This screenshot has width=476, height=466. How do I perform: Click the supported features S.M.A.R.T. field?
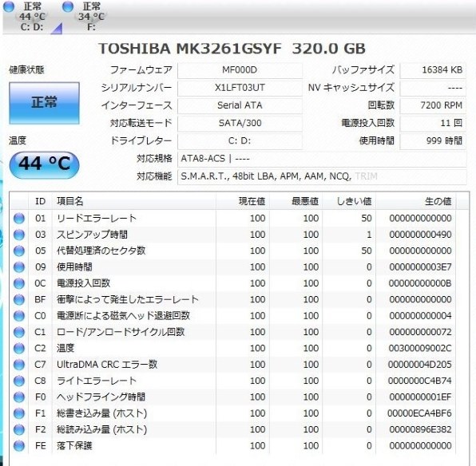[322, 176]
